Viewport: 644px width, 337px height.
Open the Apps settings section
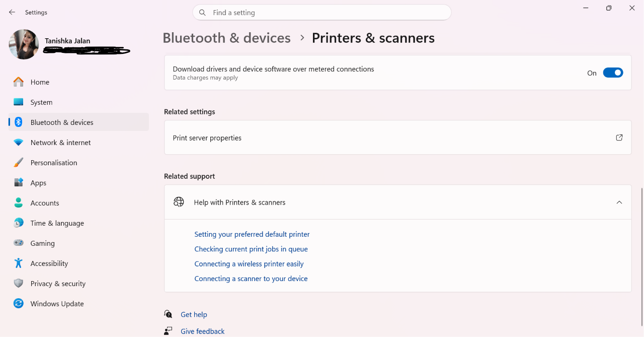pyautogui.click(x=78, y=183)
